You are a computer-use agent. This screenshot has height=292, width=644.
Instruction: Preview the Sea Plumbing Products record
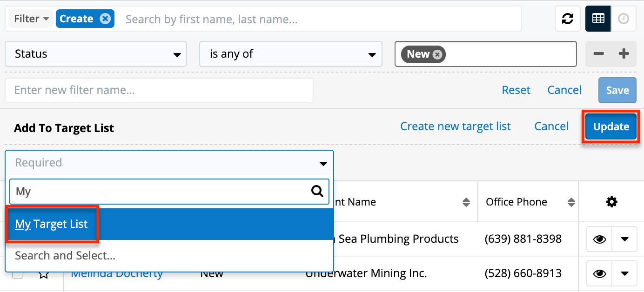pos(599,239)
